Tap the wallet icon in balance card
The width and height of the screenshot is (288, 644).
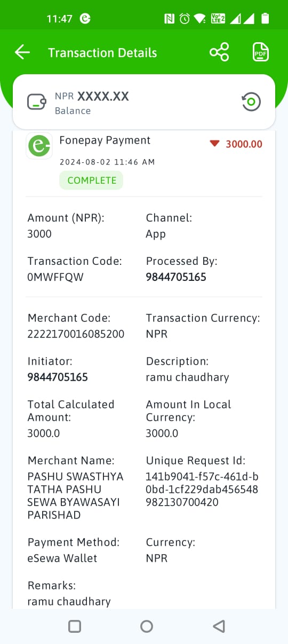pos(36,101)
